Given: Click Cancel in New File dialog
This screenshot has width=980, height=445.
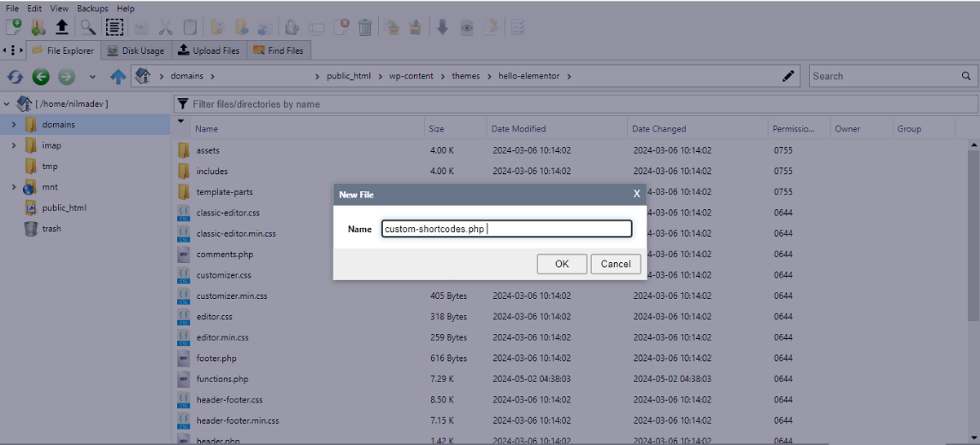Looking at the screenshot, I should click(x=615, y=264).
